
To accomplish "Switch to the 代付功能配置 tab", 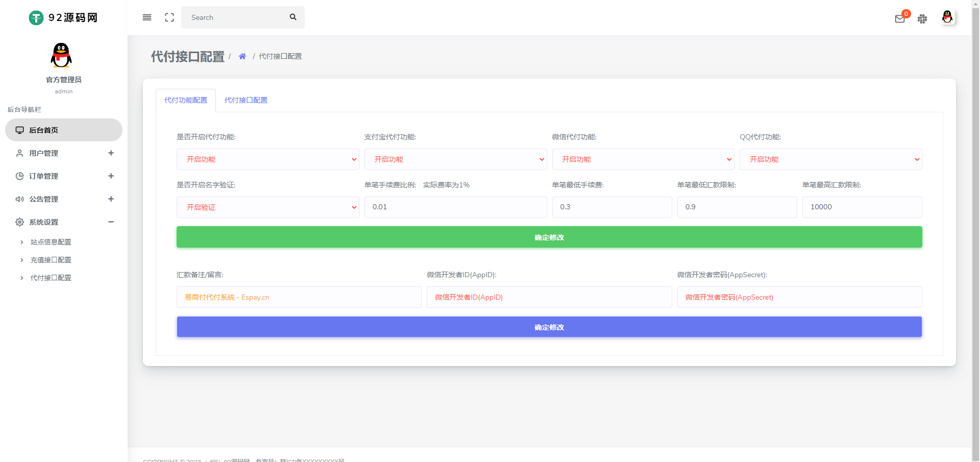I will (x=186, y=101).
